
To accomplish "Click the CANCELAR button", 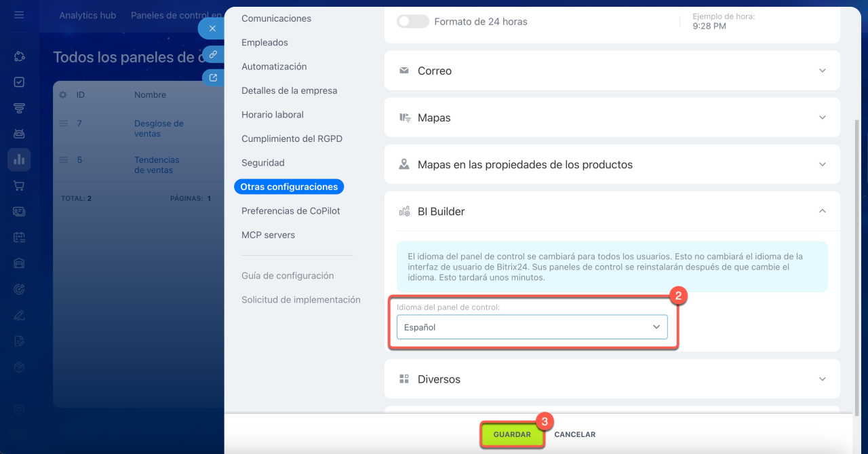I will (x=575, y=434).
